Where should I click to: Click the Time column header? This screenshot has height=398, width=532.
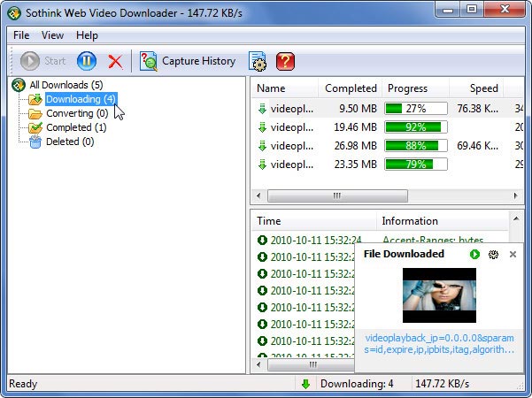point(314,221)
